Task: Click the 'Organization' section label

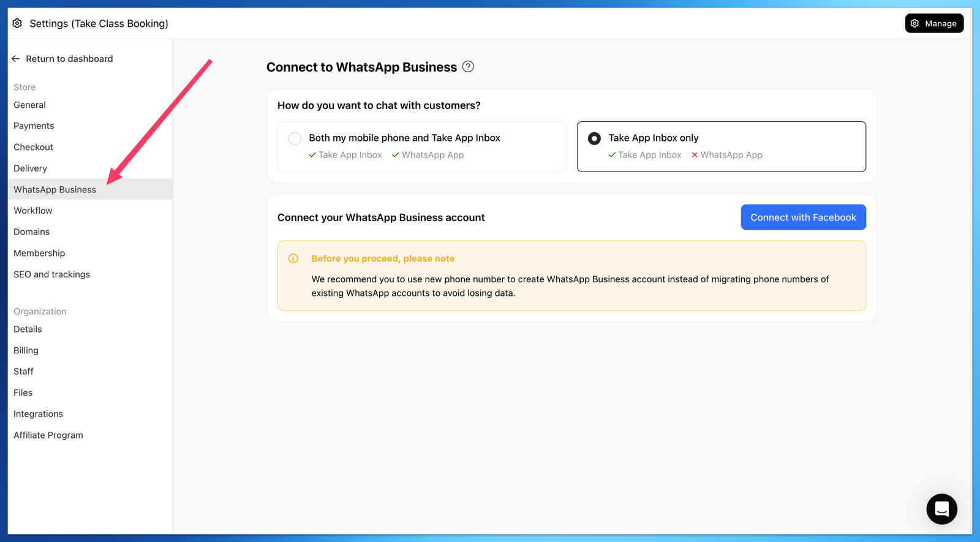Action: [x=40, y=311]
